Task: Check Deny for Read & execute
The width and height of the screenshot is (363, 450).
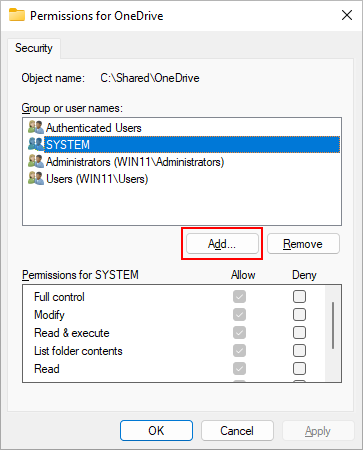Action: click(x=299, y=332)
